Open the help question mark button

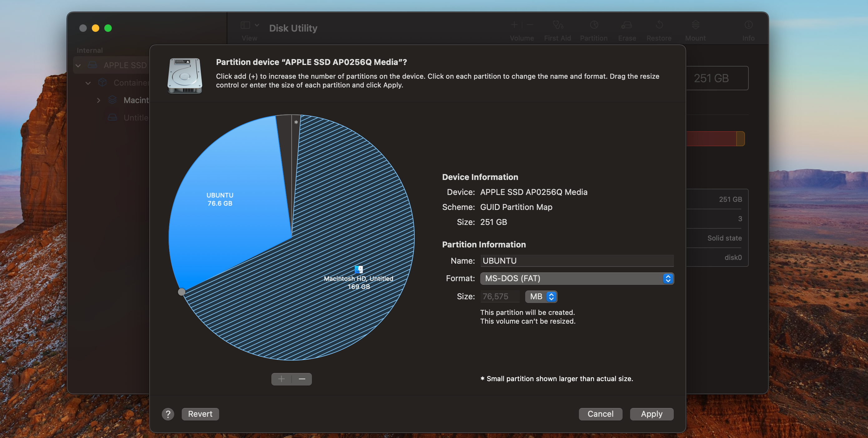coord(168,414)
